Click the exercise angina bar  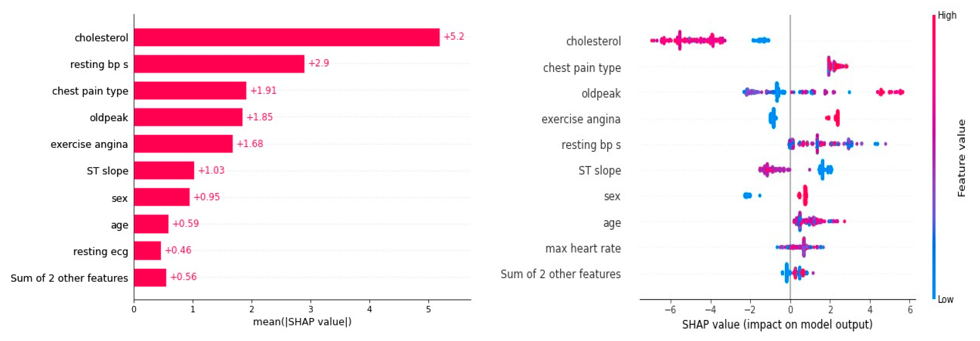pos(183,144)
